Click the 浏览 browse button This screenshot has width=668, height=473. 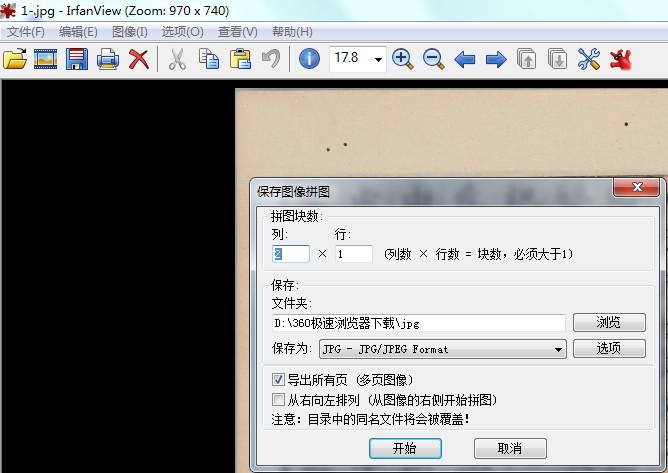[608, 323]
